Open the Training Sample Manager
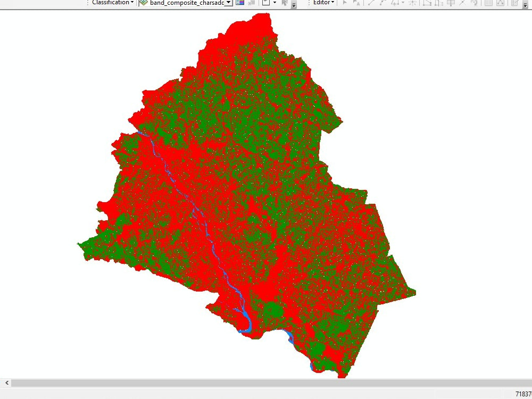The height and width of the screenshot is (399, 532). coord(240,3)
